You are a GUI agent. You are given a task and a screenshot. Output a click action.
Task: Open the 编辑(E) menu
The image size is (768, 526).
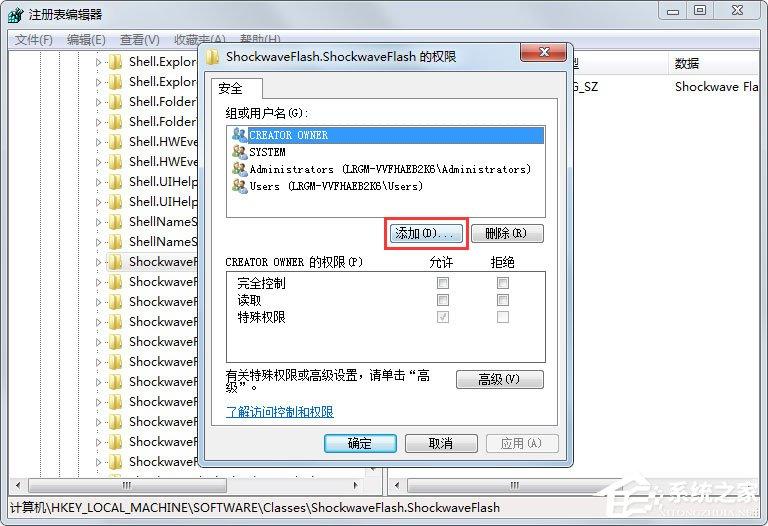tap(86, 40)
